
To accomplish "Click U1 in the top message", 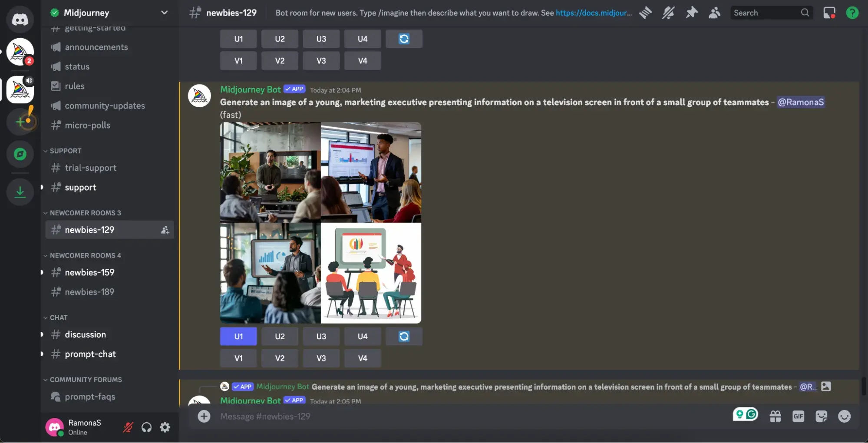I will pyautogui.click(x=238, y=39).
